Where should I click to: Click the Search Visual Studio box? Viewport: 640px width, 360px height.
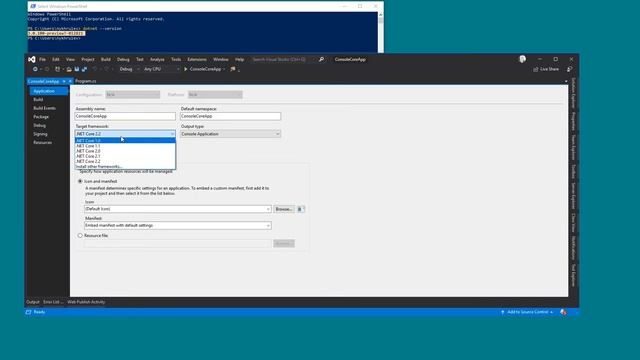click(x=282, y=60)
